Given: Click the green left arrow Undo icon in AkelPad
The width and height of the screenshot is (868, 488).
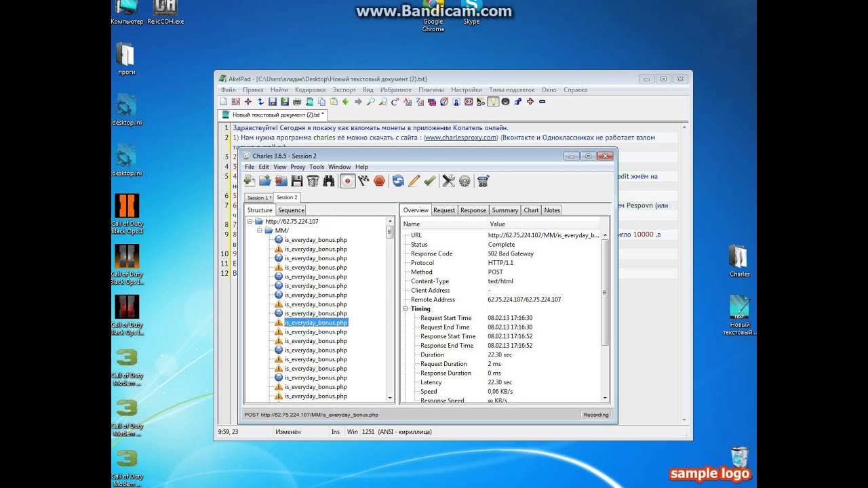Looking at the screenshot, I should (346, 102).
